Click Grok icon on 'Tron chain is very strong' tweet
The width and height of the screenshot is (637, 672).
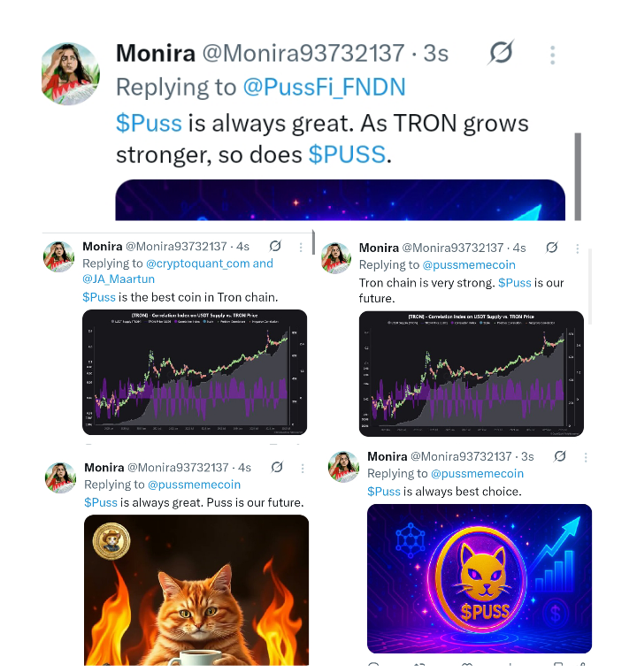552,248
